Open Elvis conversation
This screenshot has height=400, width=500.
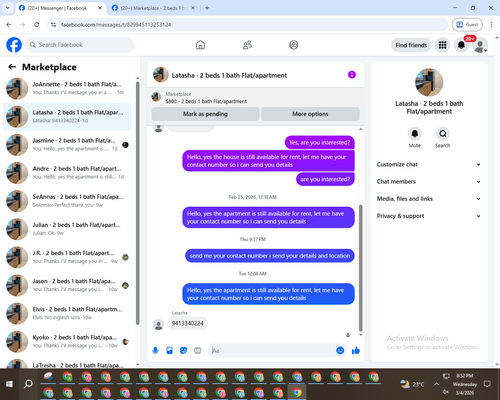(x=67, y=313)
